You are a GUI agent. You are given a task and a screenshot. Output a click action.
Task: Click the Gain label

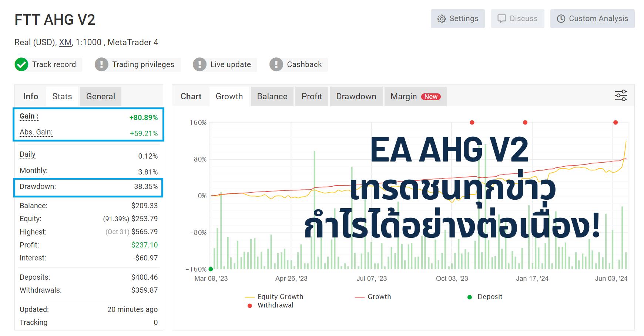click(29, 116)
